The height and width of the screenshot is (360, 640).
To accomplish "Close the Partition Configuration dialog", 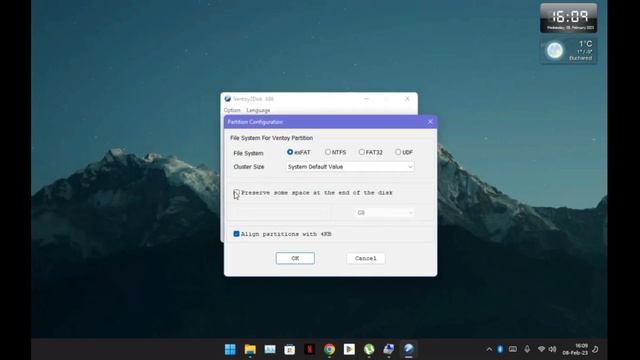I will [430, 122].
